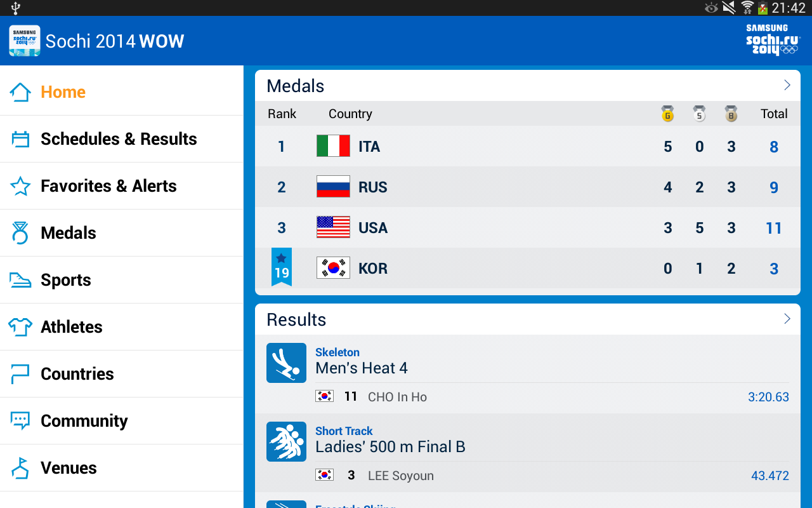Tap the Short Track sport pictogram
The width and height of the screenshot is (812, 508).
coord(286,442)
